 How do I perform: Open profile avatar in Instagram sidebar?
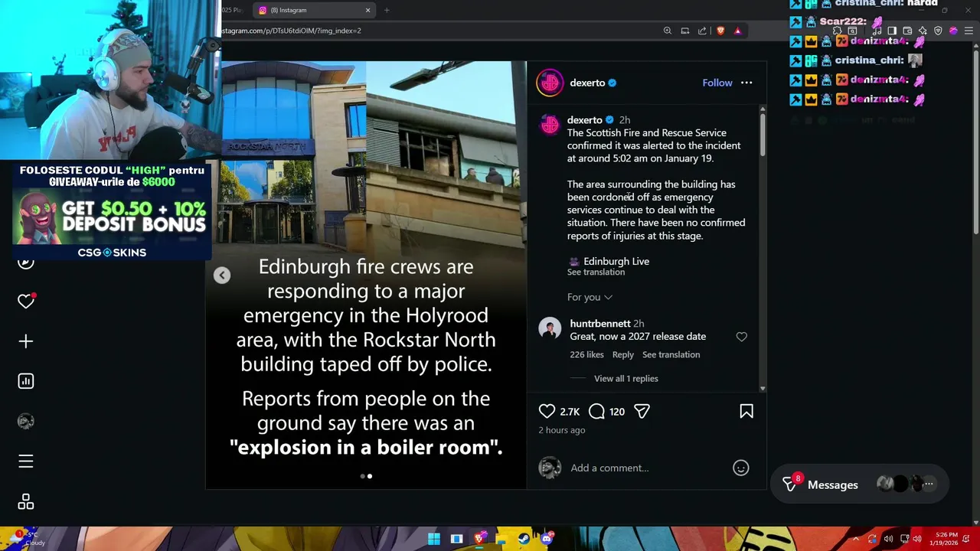click(26, 421)
